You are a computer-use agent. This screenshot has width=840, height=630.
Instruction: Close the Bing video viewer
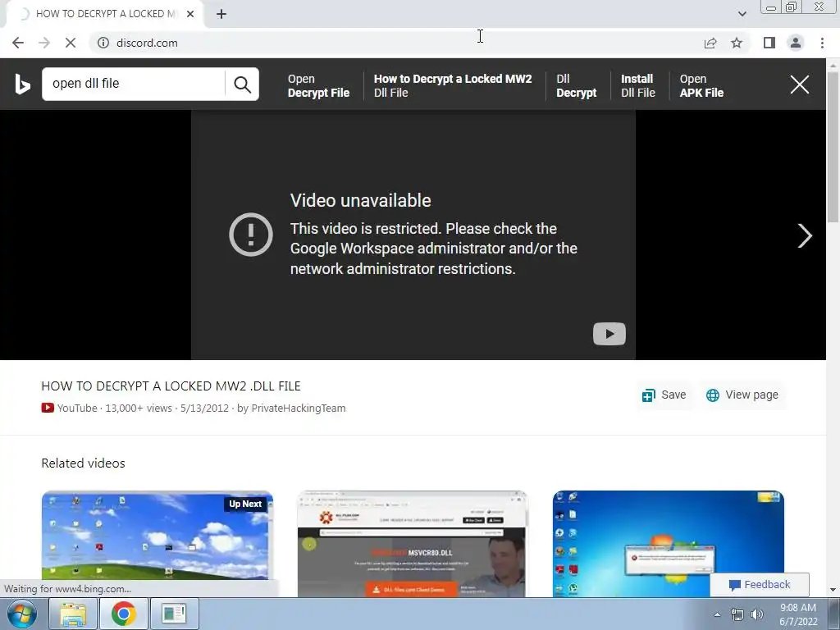click(x=799, y=84)
